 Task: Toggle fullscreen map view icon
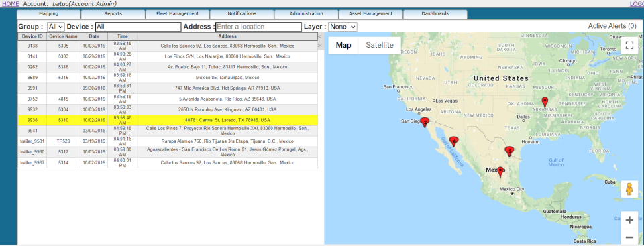pos(629,45)
